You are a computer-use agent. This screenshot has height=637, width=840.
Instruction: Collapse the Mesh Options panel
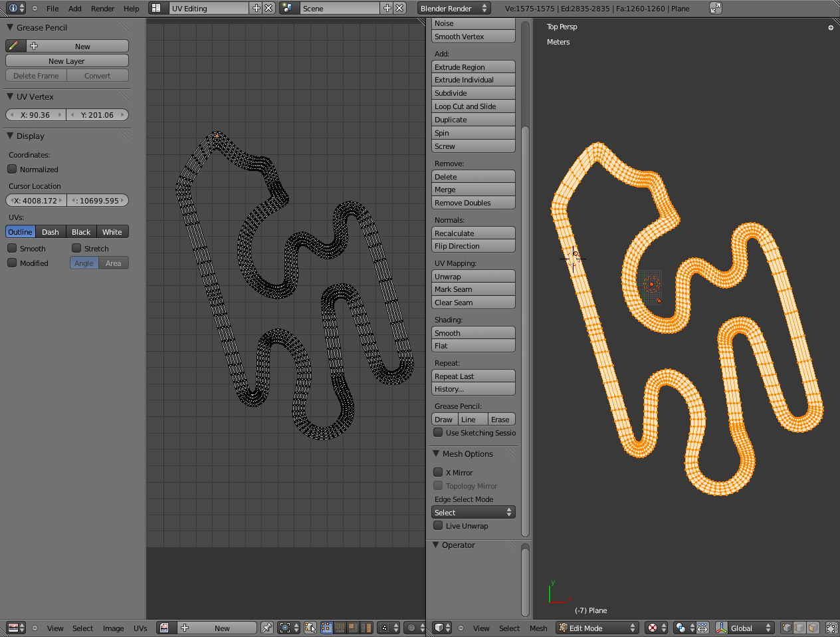[x=436, y=453]
